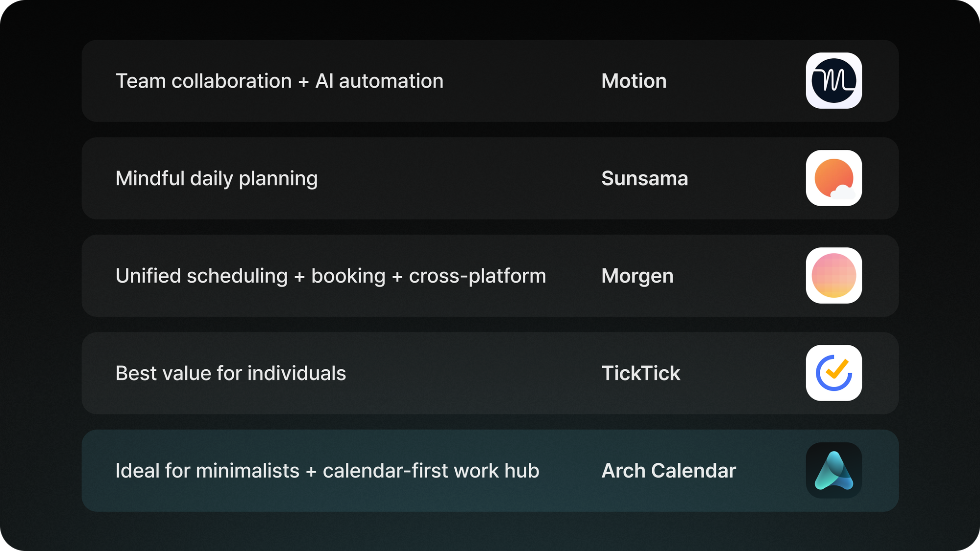
Task: Click "Mindful daily planning" text
Action: pyautogui.click(x=217, y=179)
